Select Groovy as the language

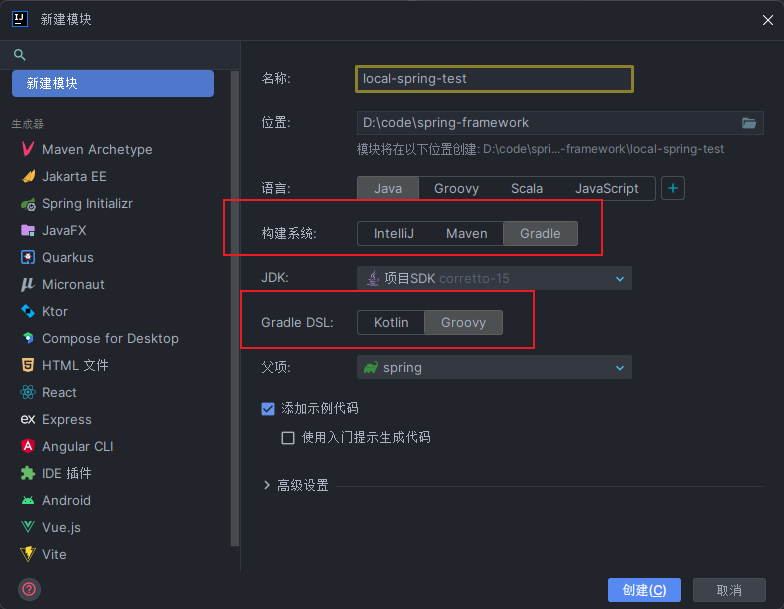click(x=456, y=188)
